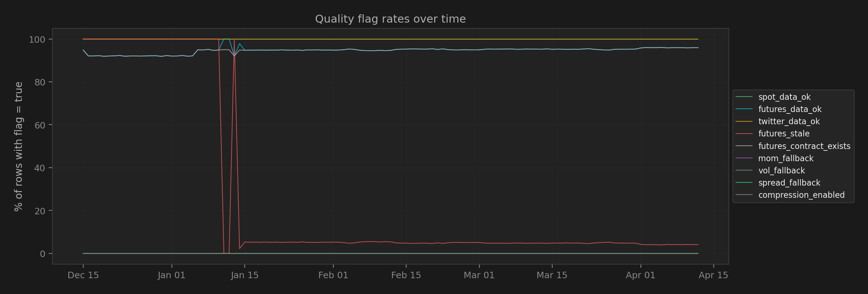Select the Mar 15 x-axis tick label
This screenshot has width=868, height=294.
click(x=552, y=275)
